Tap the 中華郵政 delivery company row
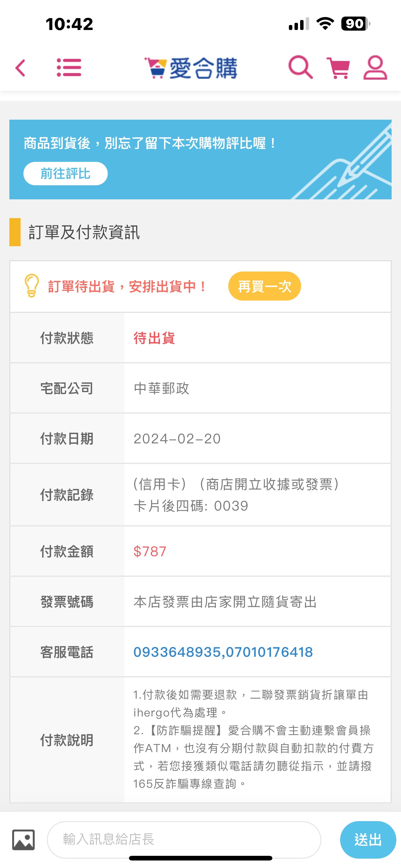 click(x=200, y=388)
